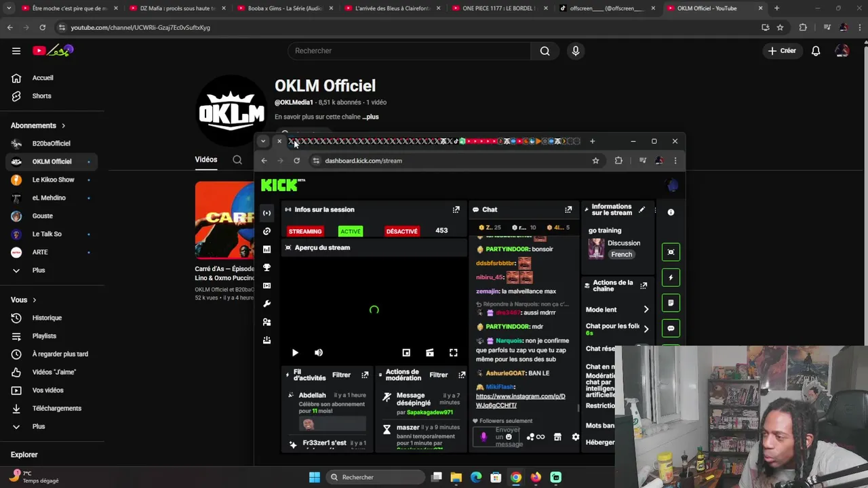Image resolution: width=868 pixels, height=488 pixels.
Task: Search YouTube with the magnifier button
Action: click(x=545, y=51)
